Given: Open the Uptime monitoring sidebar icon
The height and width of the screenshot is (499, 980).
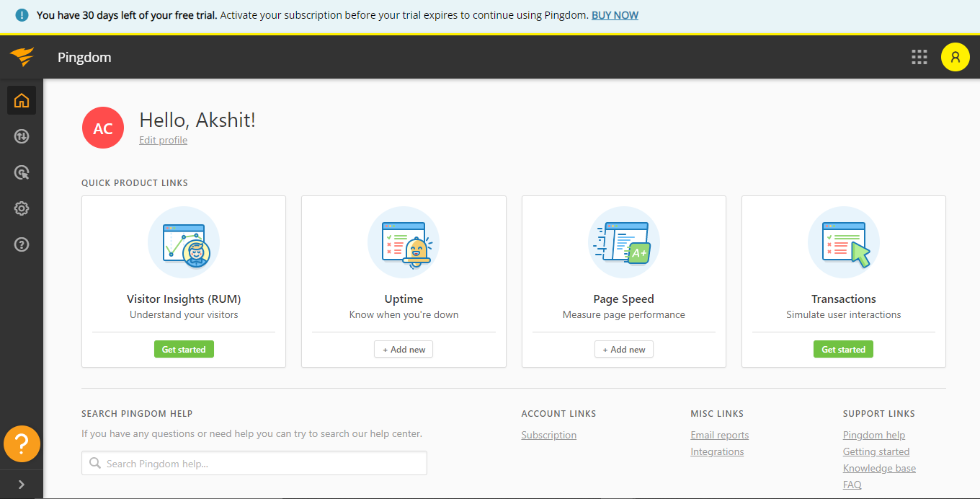Looking at the screenshot, I should click(22, 136).
